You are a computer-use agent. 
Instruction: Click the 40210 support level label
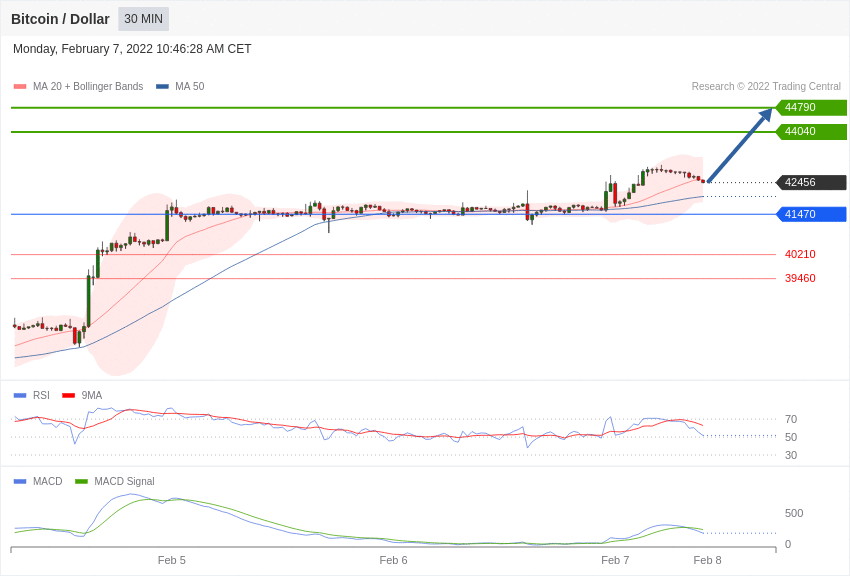click(x=800, y=254)
